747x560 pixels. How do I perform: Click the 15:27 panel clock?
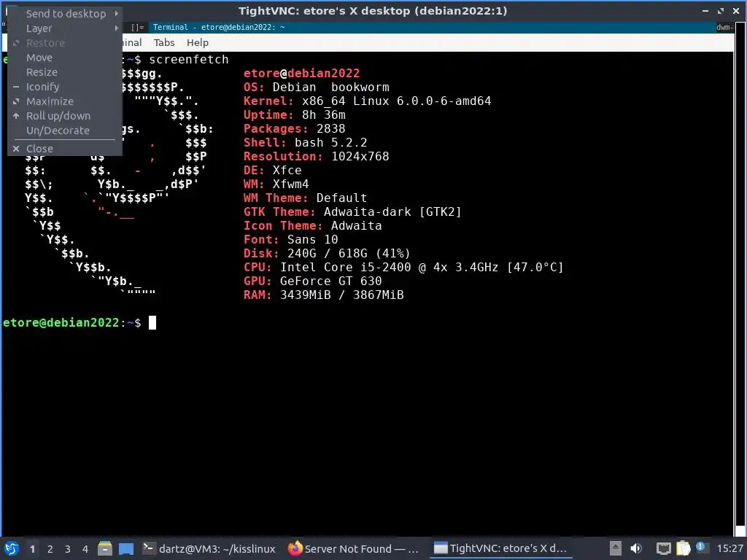pos(729,549)
